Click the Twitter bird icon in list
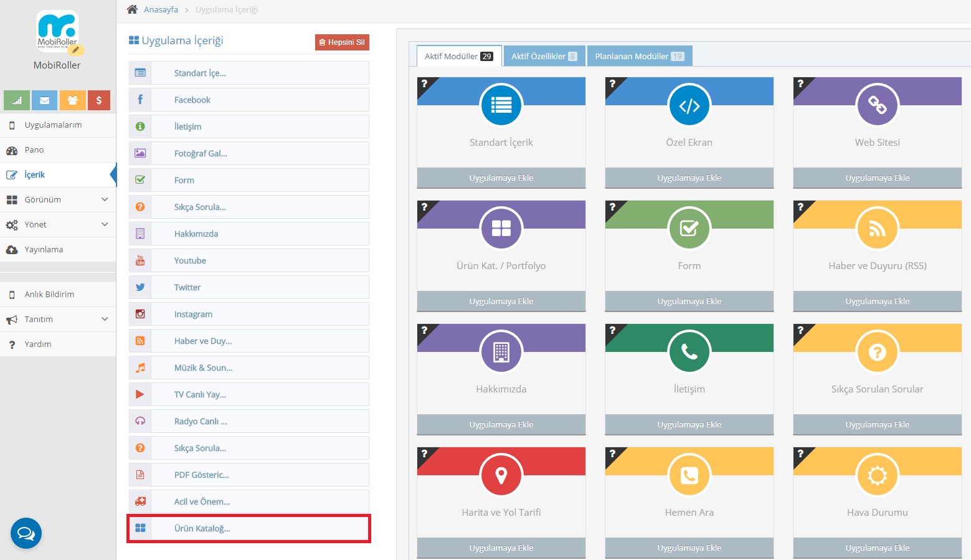This screenshot has height=560, width=971. pyautogui.click(x=140, y=287)
